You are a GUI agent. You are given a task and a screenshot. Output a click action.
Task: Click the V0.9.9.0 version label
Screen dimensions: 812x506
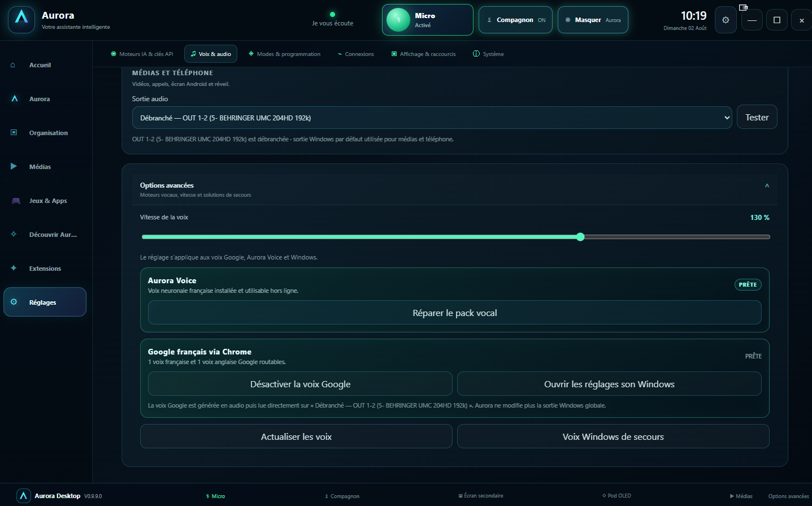pyautogui.click(x=93, y=496)
